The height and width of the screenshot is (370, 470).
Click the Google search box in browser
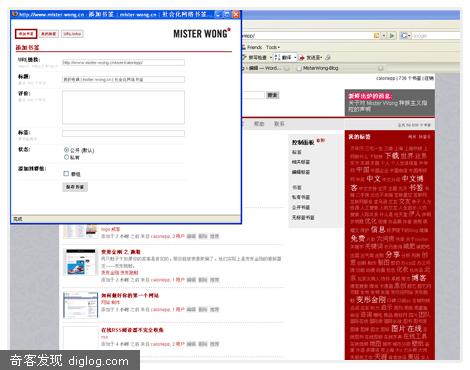click(436, 35)
